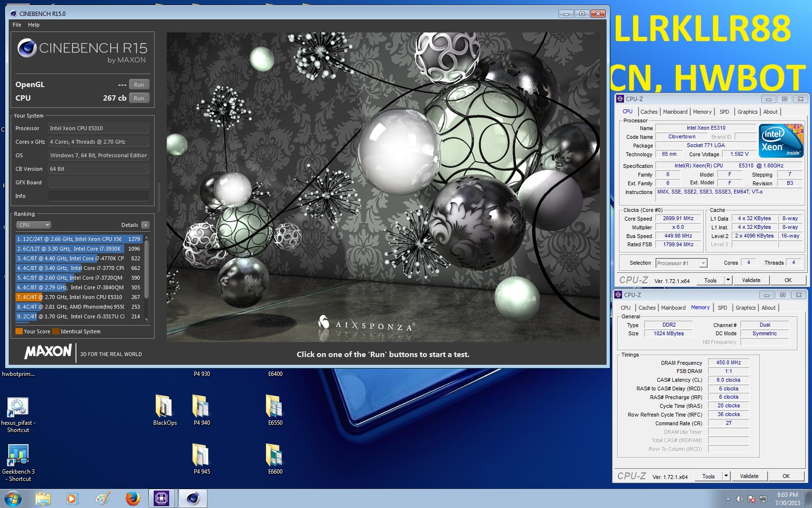
Task: Expand Tools dropdown arrow in upper CPU-Z
Action: (727, 280)
